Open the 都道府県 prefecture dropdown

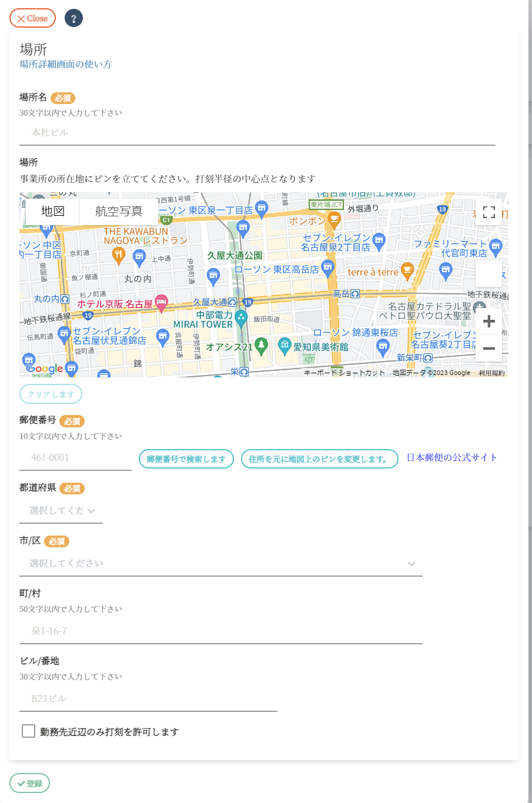click(x=61, y=511)
